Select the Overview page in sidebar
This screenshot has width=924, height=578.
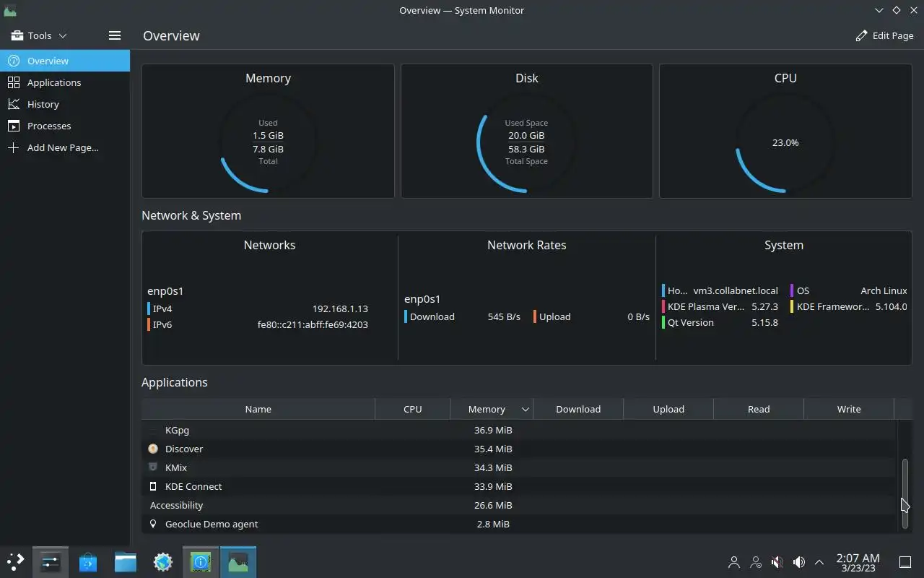click(65, 61)
